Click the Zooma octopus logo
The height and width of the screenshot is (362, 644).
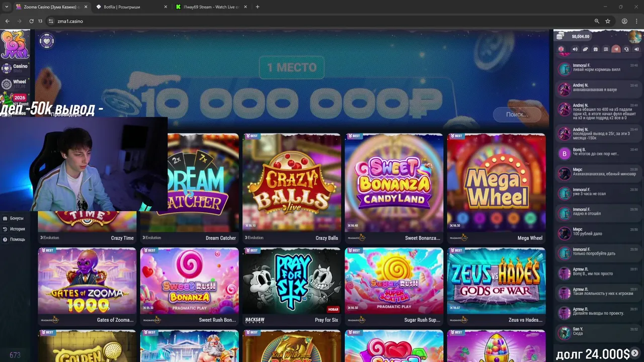[15, 44]
